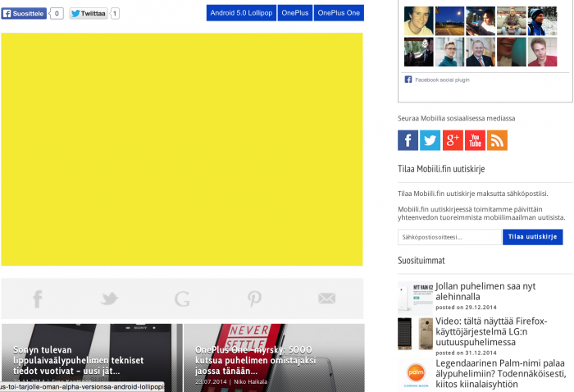Click the Facebook like count showing 0

[x=57, y=14]
